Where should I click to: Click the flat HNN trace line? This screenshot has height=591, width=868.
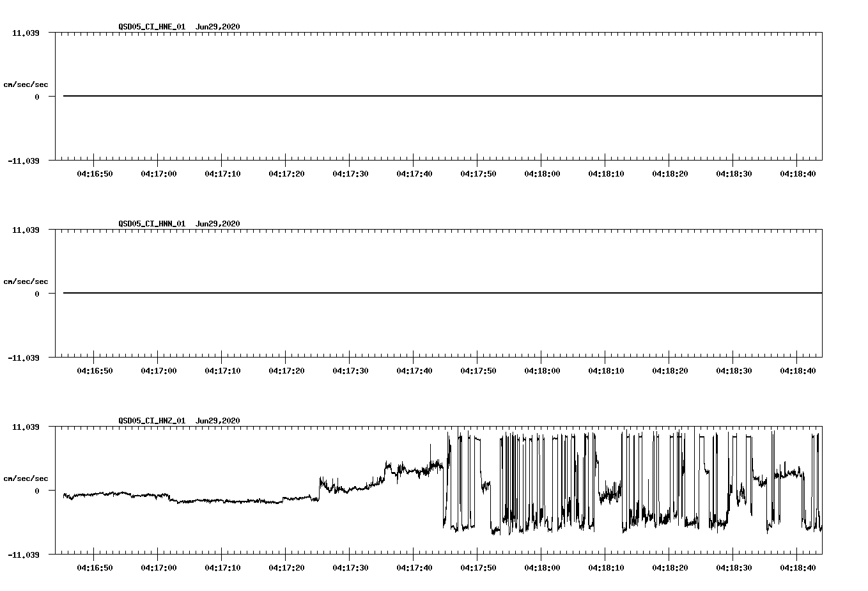point(442,293)
